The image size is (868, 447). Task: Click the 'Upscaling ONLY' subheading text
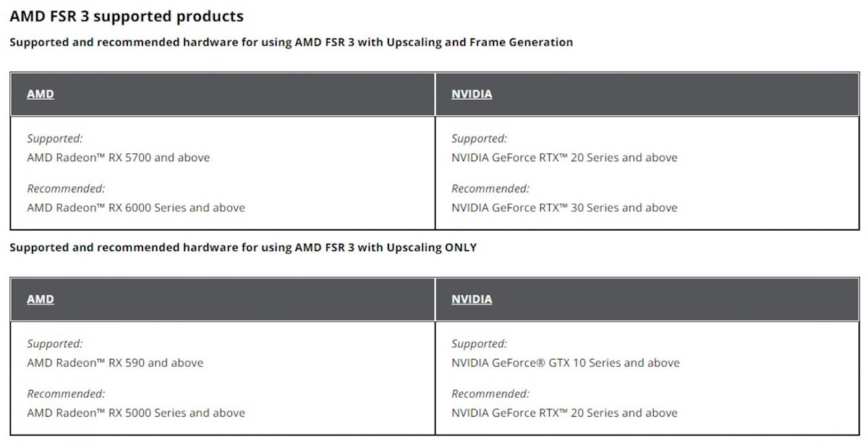243,247
